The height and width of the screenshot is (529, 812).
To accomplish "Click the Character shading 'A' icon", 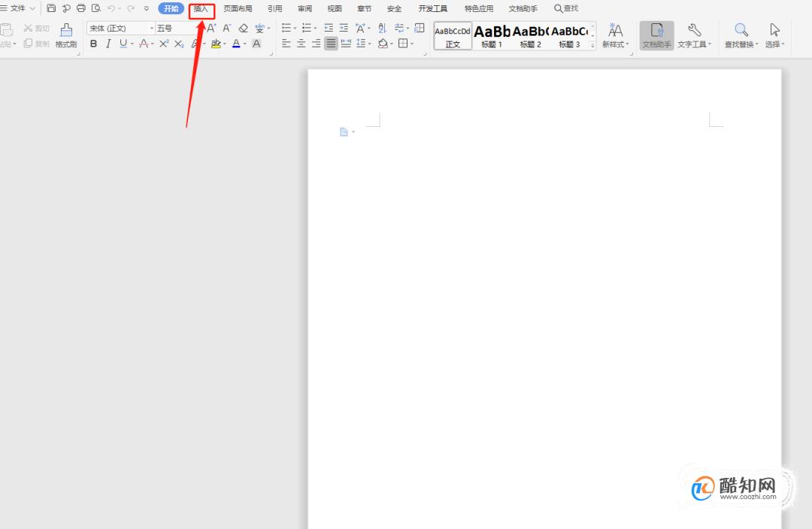I will [x=256, y=44].
